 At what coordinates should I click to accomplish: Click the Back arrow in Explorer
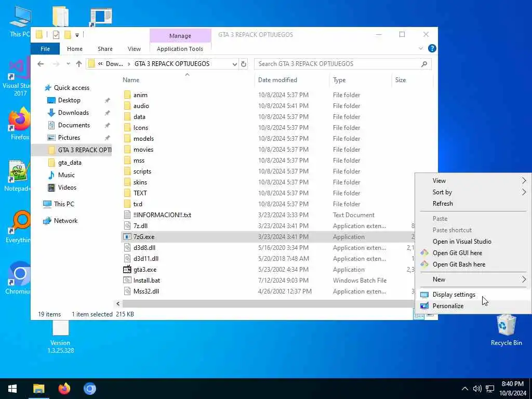pyautogui.click(x=41, y=64)
